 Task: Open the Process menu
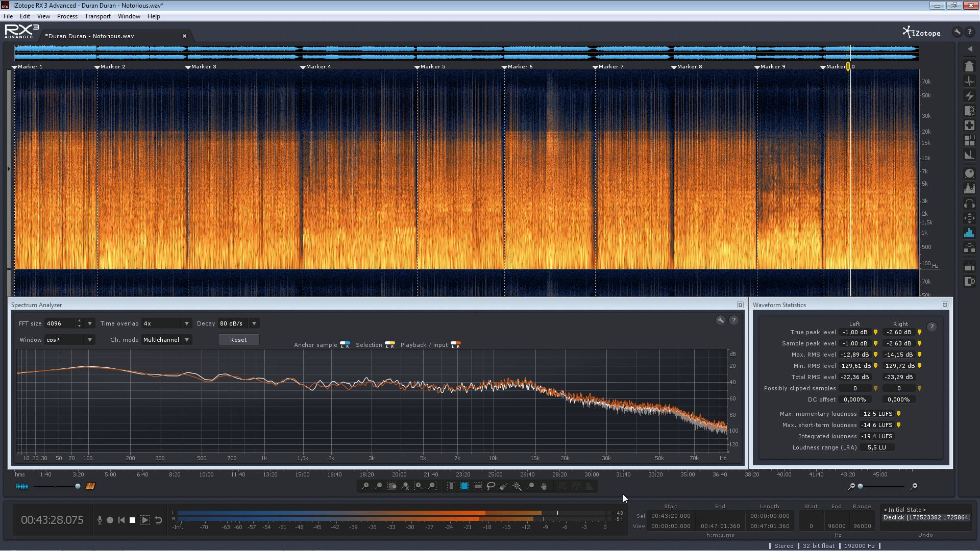[x=67, y=16]
